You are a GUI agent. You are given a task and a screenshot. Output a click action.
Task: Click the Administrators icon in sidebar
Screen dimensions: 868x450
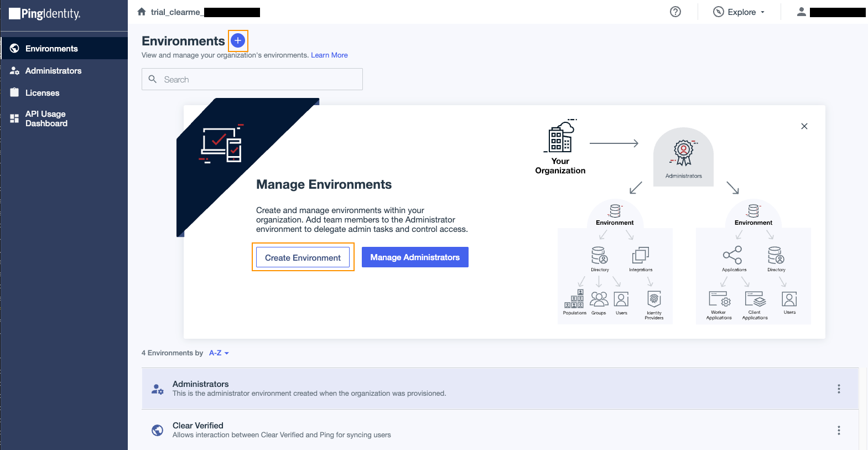pyautogui.click(x=14, y=70)
